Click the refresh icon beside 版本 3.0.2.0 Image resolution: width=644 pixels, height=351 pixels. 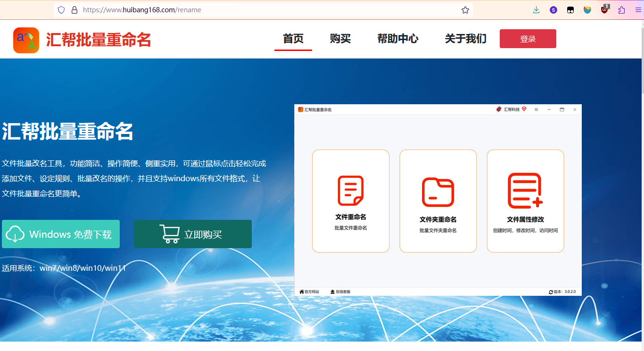[x=551, y=292]
